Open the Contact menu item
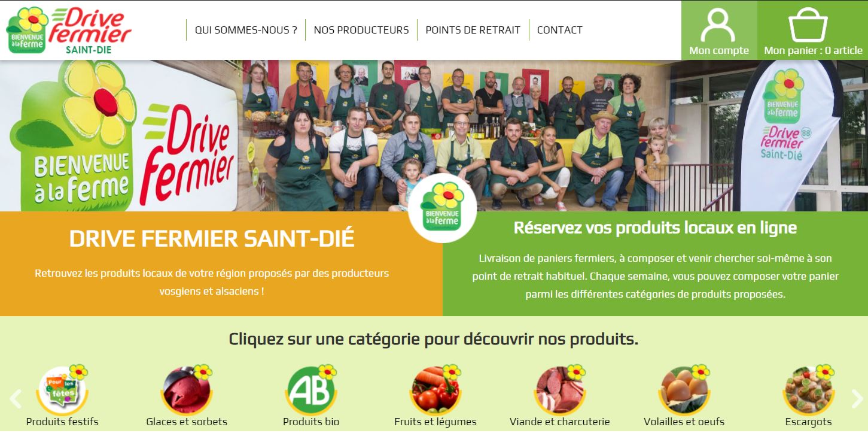868x433 pixels. [x=560, y=30]
